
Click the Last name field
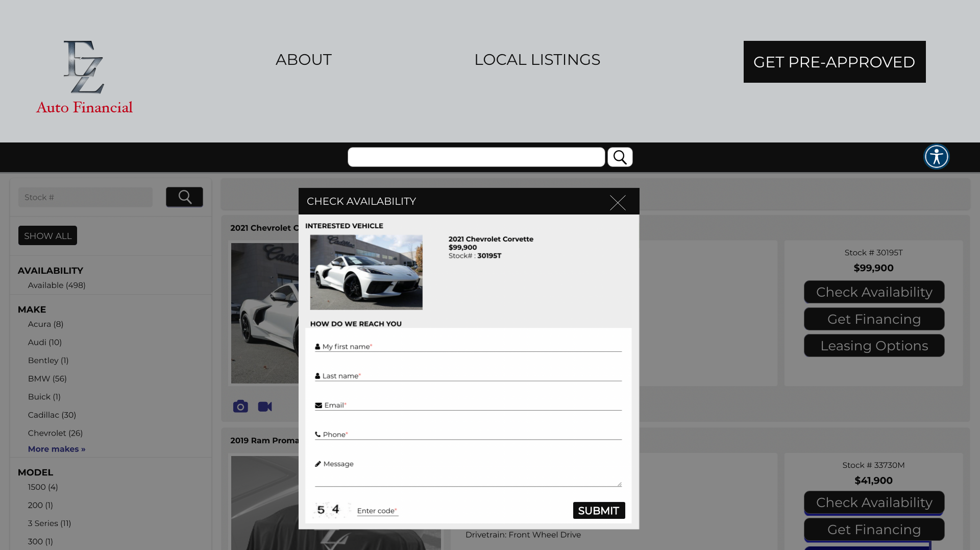pyautogui.click(x=468, y=376)
